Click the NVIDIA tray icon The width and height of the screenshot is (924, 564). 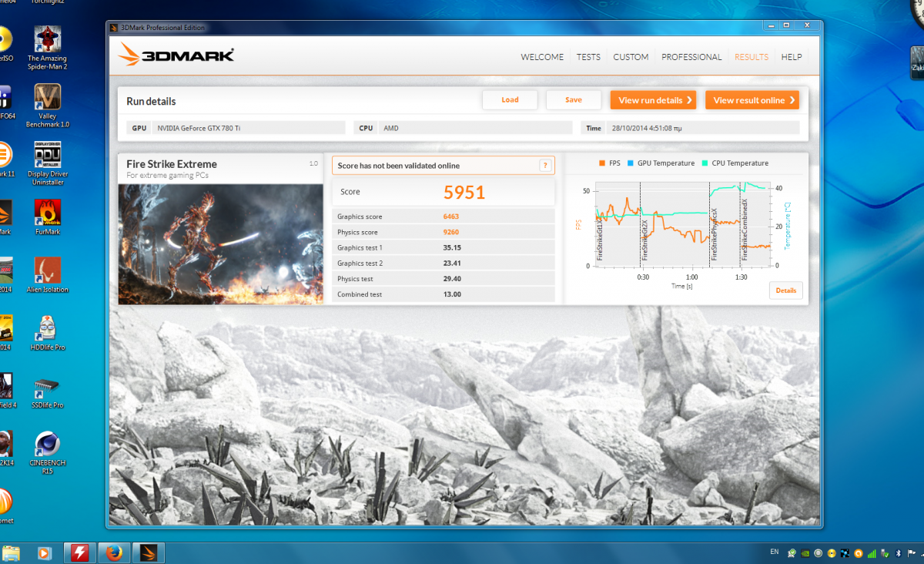point(805,553)
